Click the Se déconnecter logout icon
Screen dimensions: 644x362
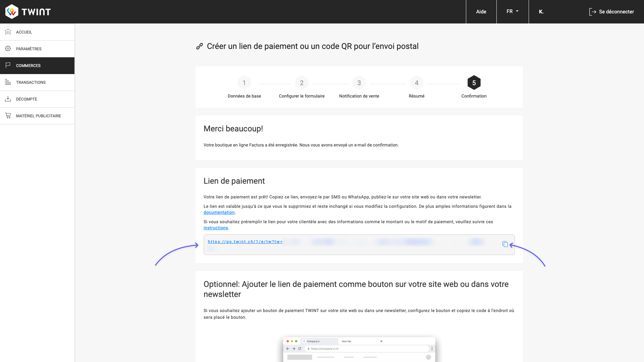[x=592, y=12]
